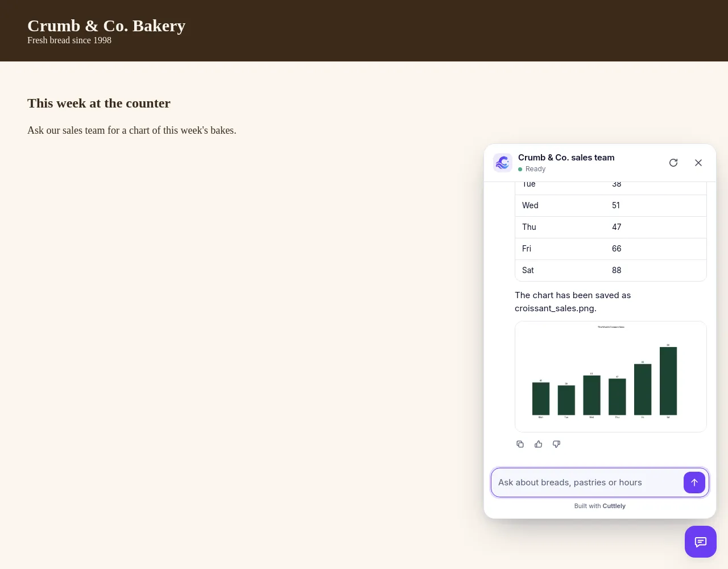
Task: Copy the chat response
Action: pyautogui.click(x=520, y=444)
